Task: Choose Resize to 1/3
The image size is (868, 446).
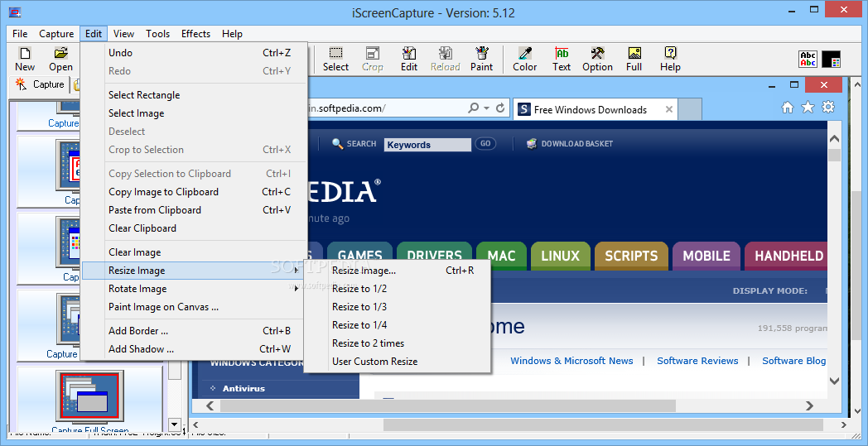Action: coord(398,307)
